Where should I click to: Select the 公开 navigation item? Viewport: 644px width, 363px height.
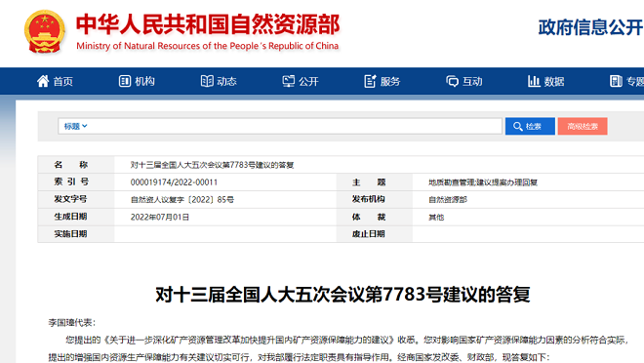pyautogui.click(x=301, y=81)
